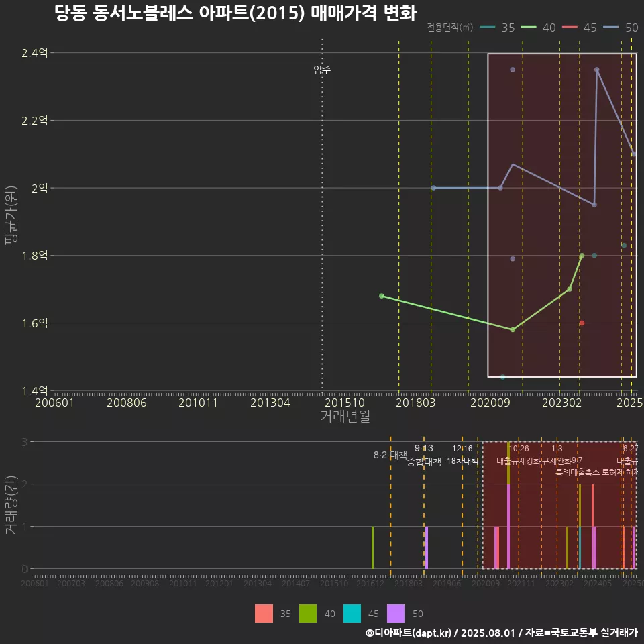Select the 35 line swatch in top legend

[x=488, y=27]
